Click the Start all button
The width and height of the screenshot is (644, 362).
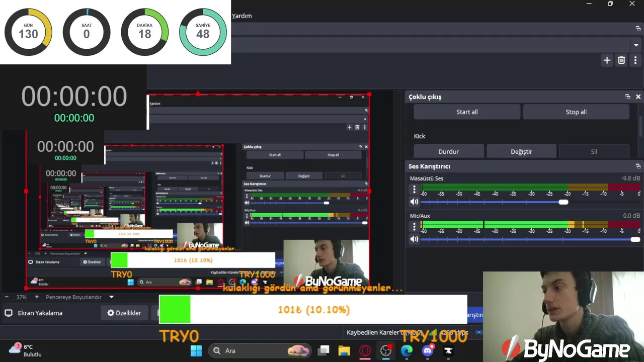coord(467,112)
